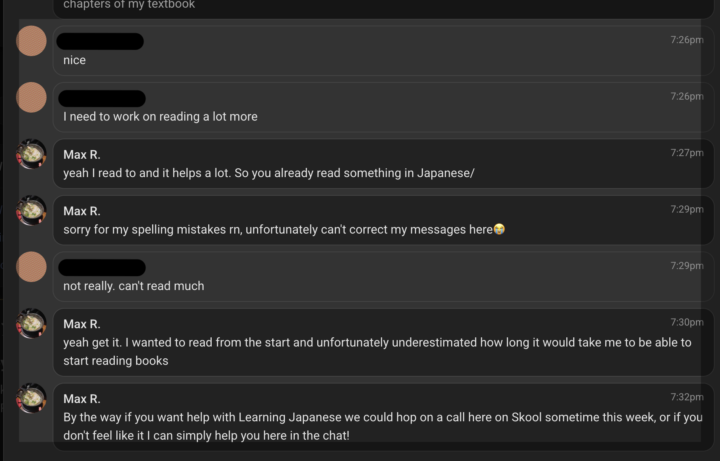Click the orange avatar beside the "nice" message
The width and height of the screenshot is (720, 461).
click(x=32, y=41)
